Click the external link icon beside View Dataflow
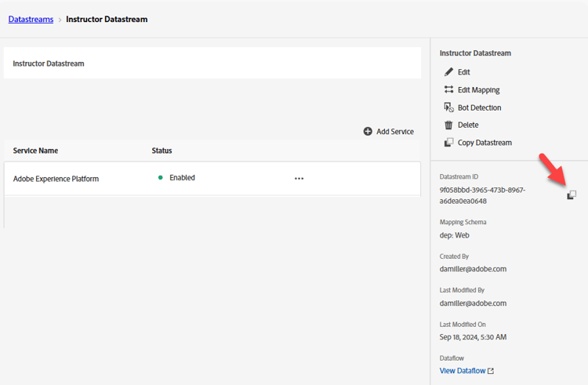Viewport: 588px width, 385px height. click(x=491, y=371)
